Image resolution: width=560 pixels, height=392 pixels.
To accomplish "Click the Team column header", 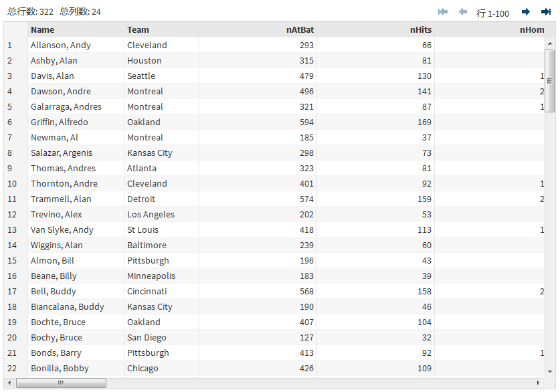I will [138, 29].
